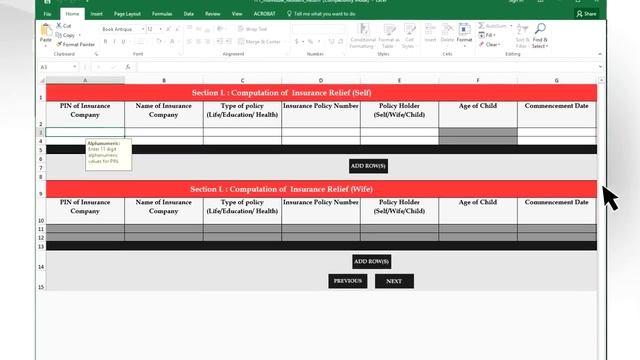Viewport: 640px width, 360px height.
Task: Open Conditional Formatting menu
Action: [x=362, y=36]
